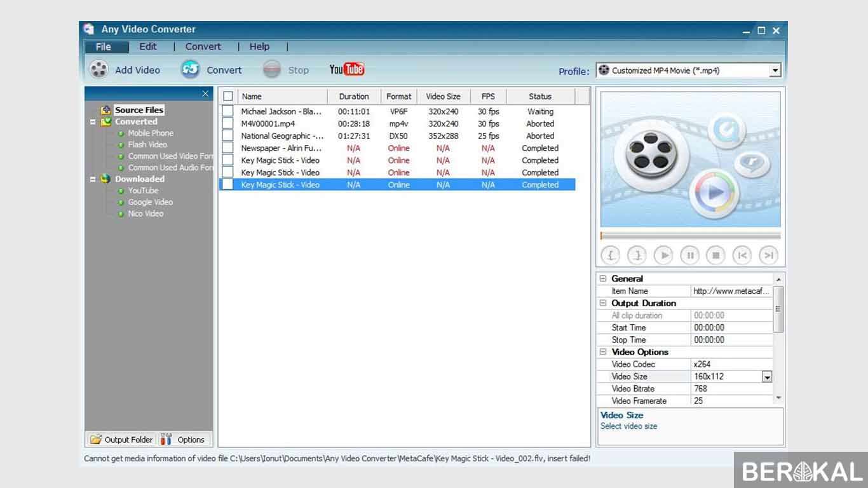Open the Profile dropdown list

tap(775, 71)
